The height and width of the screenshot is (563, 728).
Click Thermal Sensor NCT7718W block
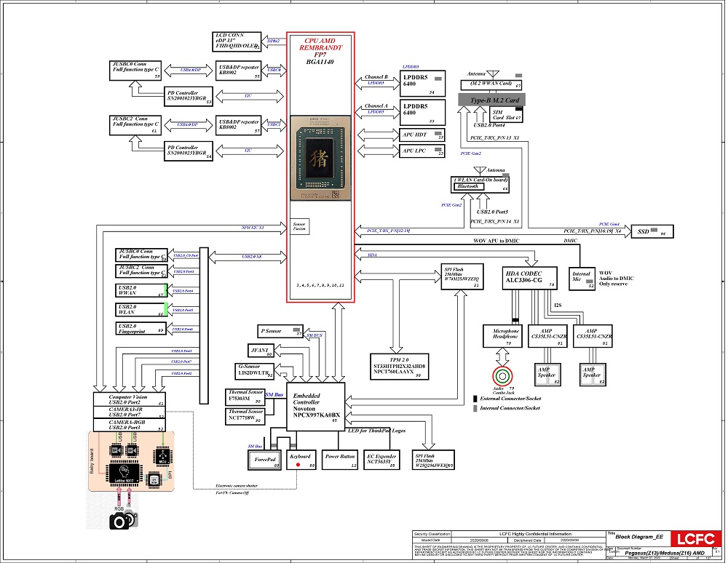245,415
